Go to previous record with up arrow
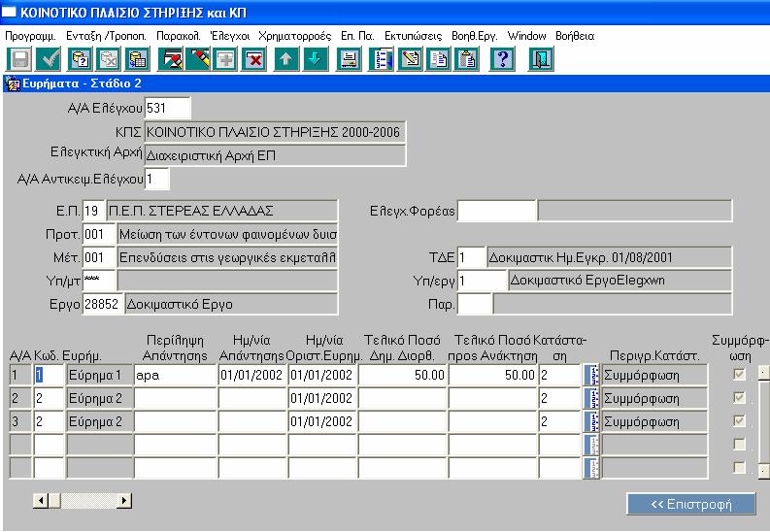The image size is (770, 532). pos(286,59)
